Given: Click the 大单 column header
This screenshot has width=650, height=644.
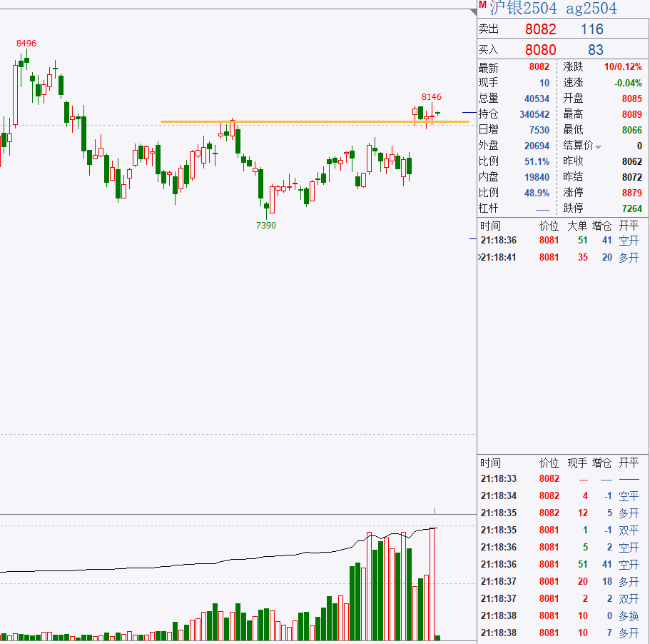Looking at the screenshot, I should click(577, 225).
